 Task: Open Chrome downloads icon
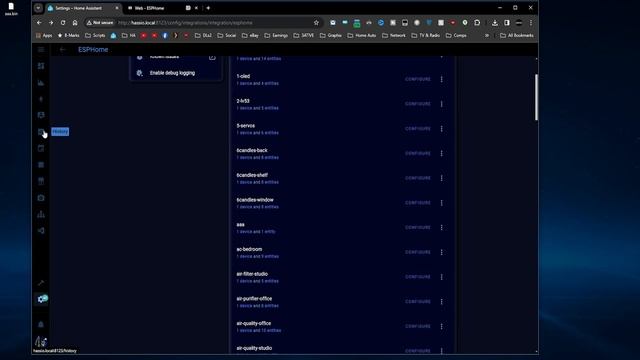(x=495, y=23)
